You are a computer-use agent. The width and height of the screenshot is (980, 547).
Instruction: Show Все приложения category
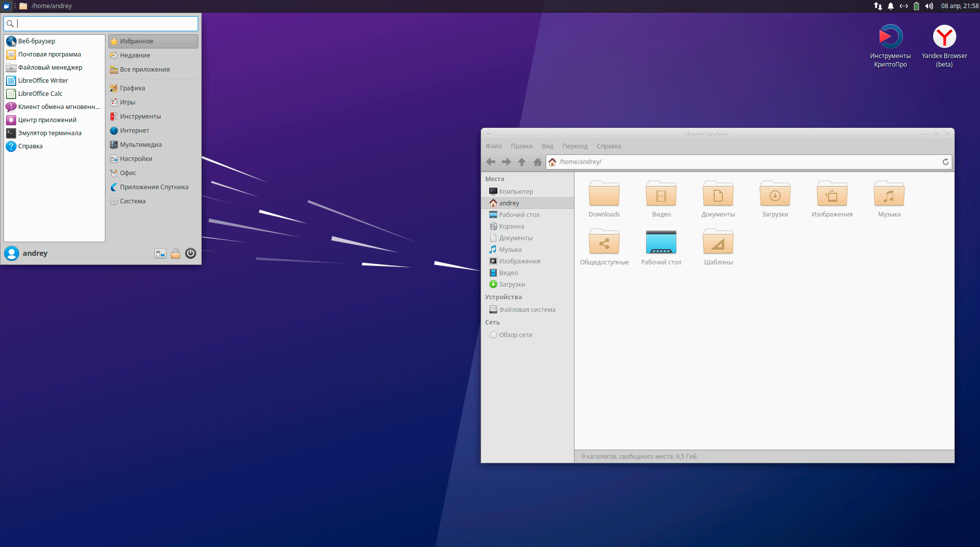[144, 70]
